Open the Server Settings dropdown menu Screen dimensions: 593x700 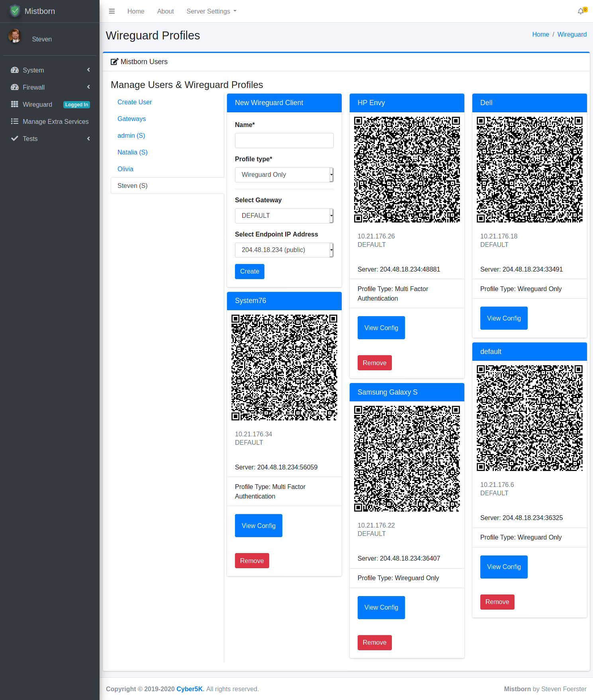211,11
